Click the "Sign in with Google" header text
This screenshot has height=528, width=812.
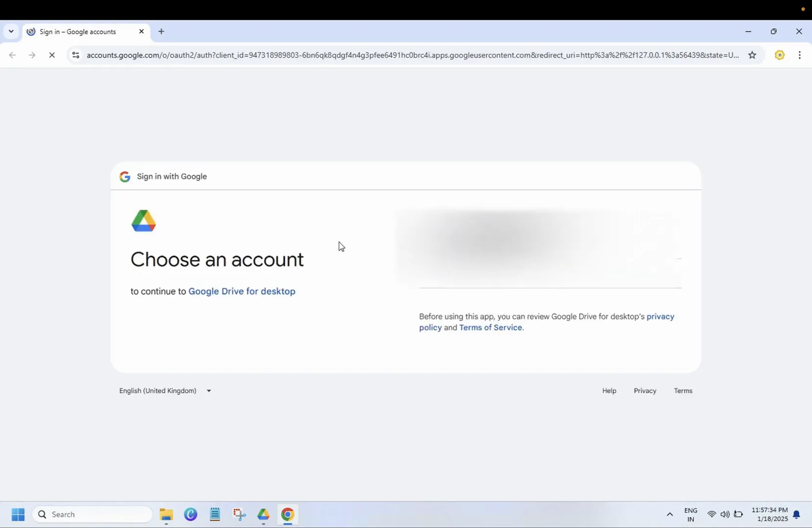point(172,176)
